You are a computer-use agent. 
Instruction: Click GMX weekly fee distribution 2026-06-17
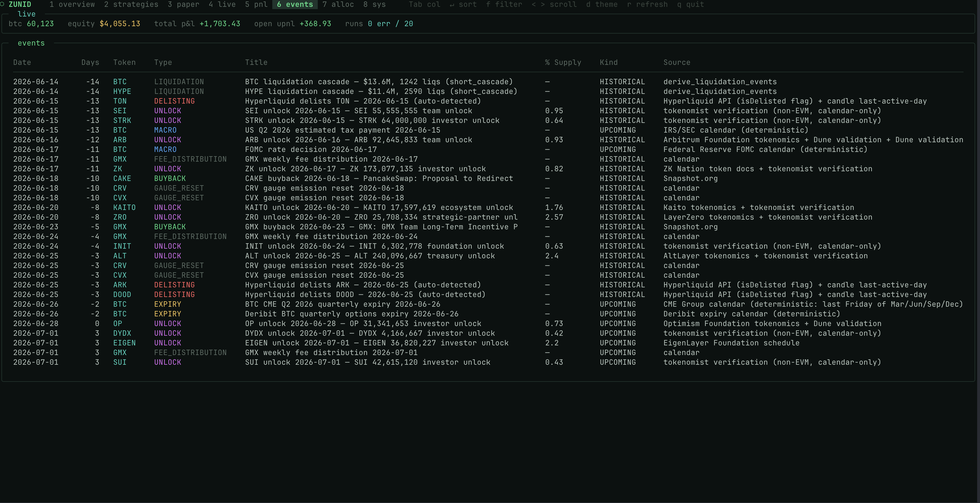pos(331,159)
